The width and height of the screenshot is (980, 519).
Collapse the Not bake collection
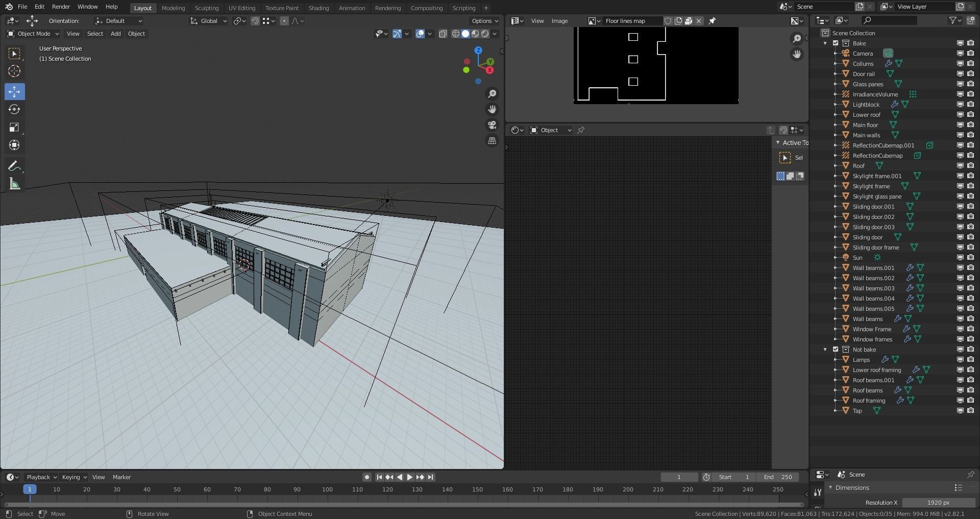825,350
